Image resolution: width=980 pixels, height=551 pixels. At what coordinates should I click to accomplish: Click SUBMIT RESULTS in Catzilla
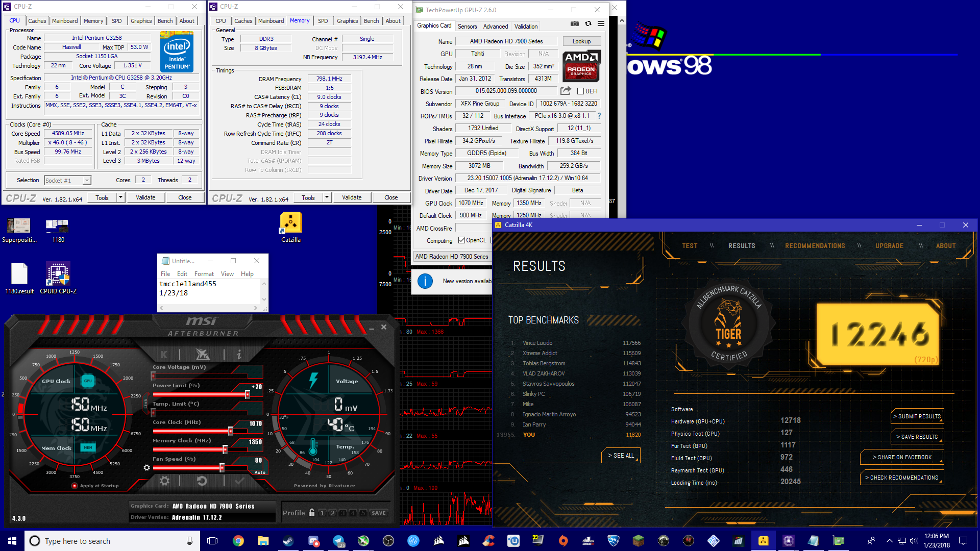917,416
